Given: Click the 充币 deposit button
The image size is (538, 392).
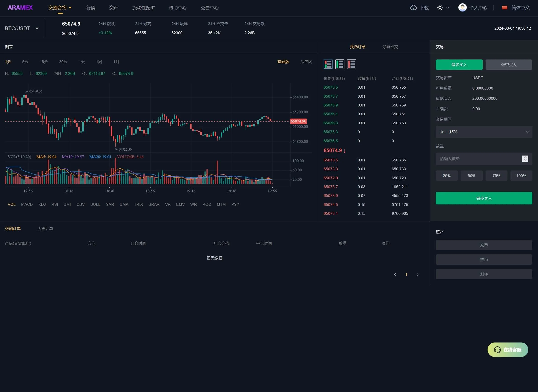Looking at the screenshot, I should [484, 245].
